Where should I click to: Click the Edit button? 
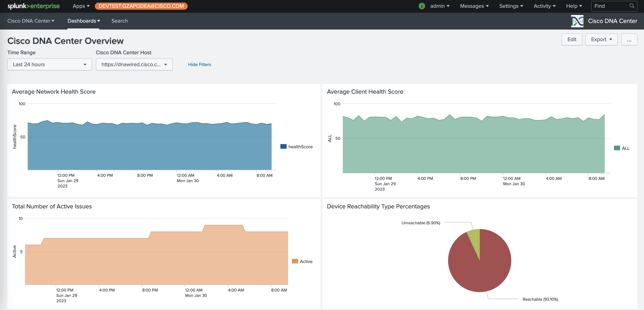(x=572, y=39)
